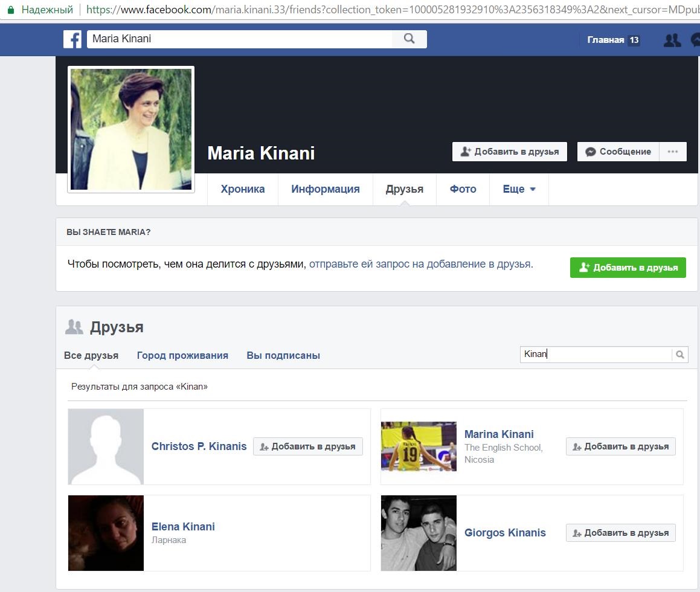The width and height of the screenshot is (700, 592).
Task: Add Marina Kinani as friend
Action: click(x=620, y=446)
